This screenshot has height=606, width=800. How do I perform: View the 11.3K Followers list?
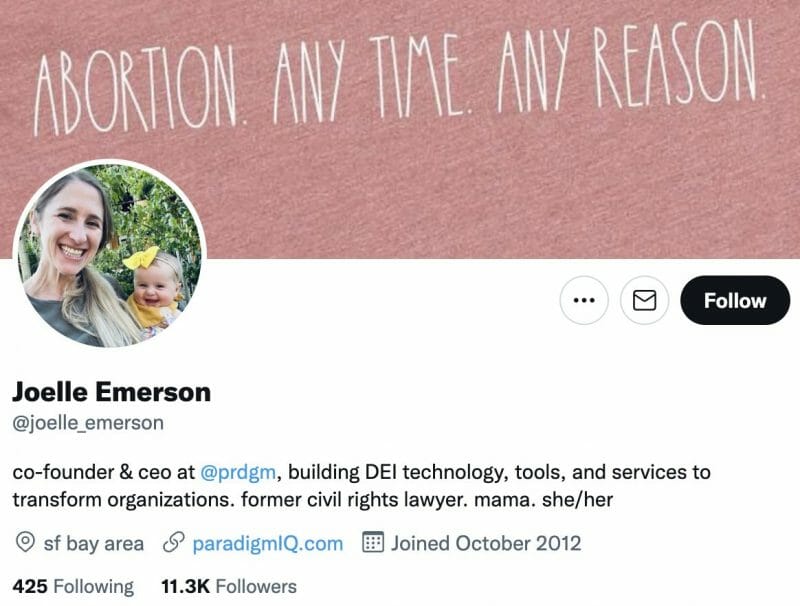click(x=229, y=587)
